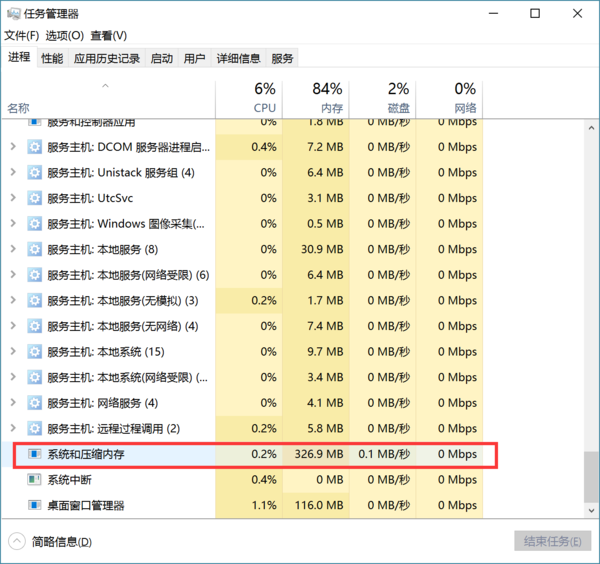600x564 pixels.
Task: Sort by the 内存 column header
Action: click(316, 99)
